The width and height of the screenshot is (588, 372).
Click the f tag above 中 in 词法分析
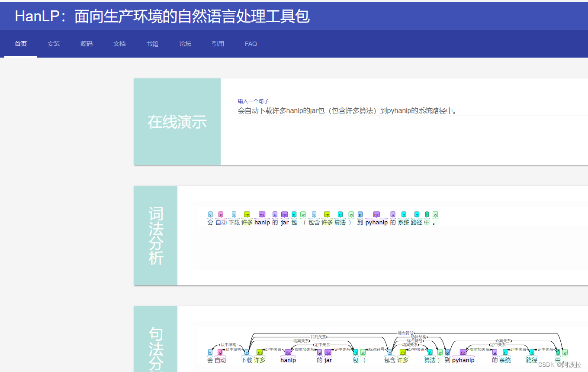coord(427,214)
